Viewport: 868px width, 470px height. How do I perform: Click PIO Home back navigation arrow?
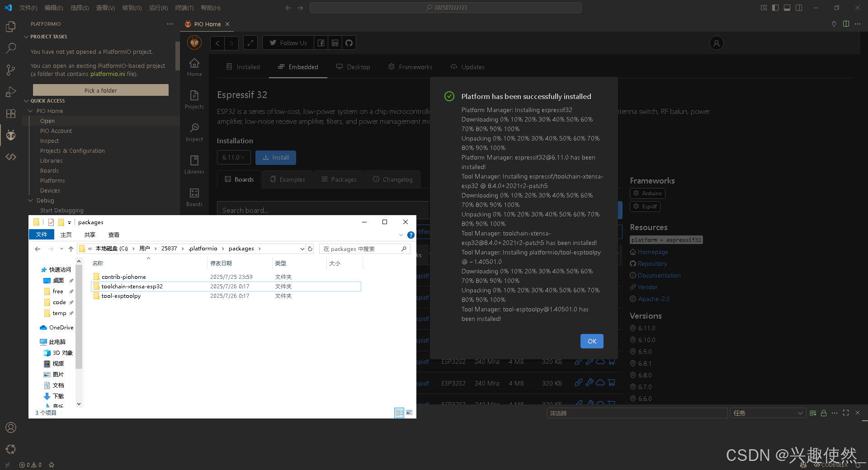click(x=217, y=43)
